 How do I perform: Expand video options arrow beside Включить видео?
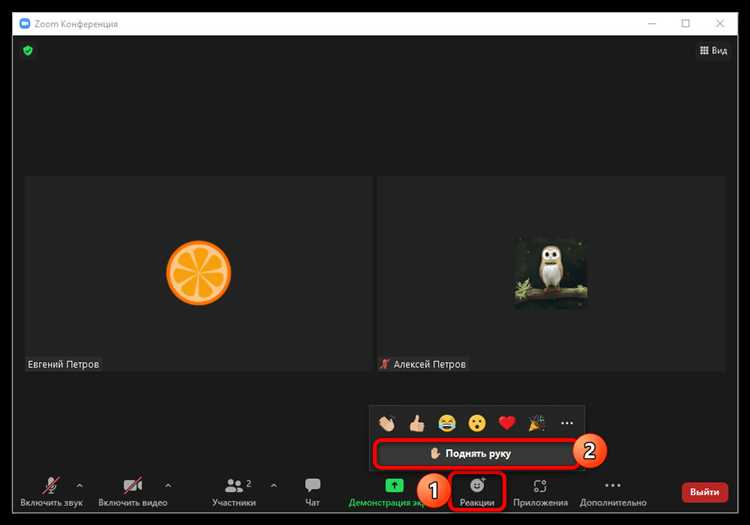[168, 486]
